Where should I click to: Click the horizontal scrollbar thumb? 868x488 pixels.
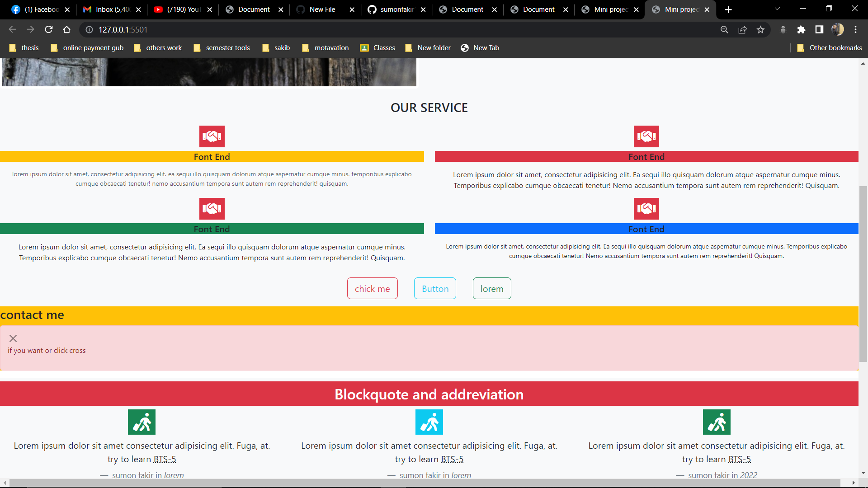click(x=425, y=483)
